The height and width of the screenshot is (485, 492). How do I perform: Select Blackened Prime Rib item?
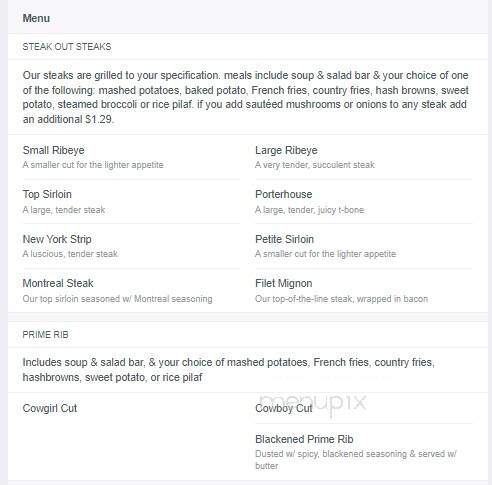coord(304,439)
